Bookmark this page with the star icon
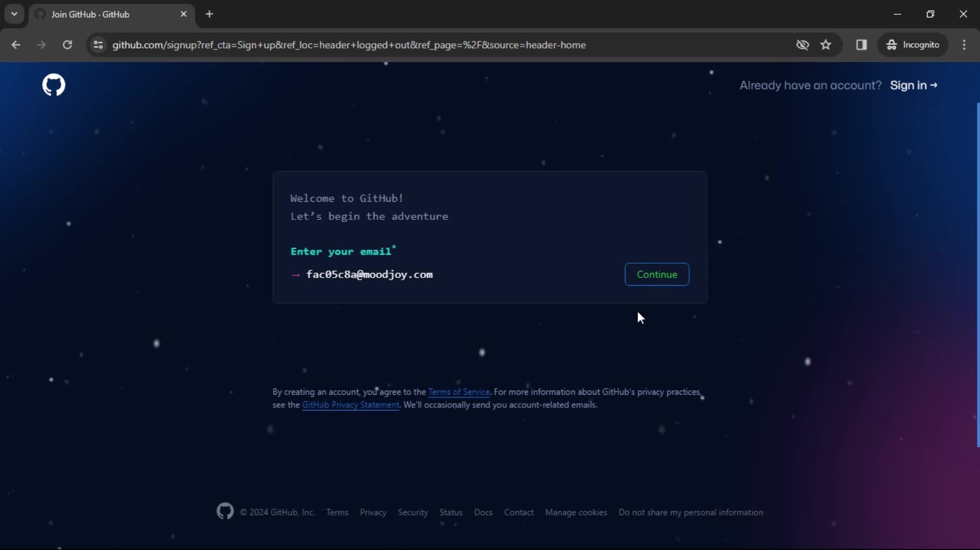This screenshot has width=980, height=550. tap(826, 45)
